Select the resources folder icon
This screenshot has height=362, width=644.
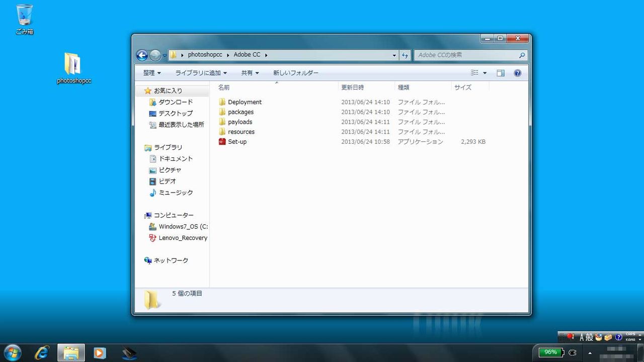click(x=222, y=132)
